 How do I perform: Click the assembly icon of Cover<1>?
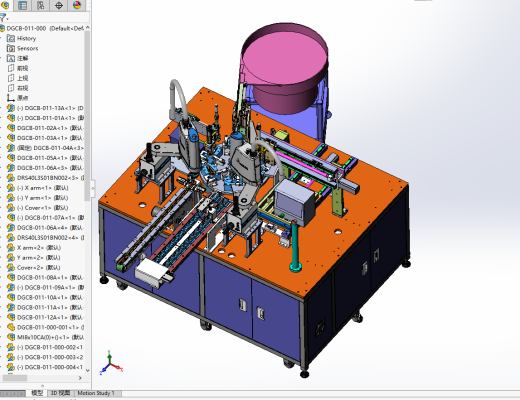(x=11, y=208)
